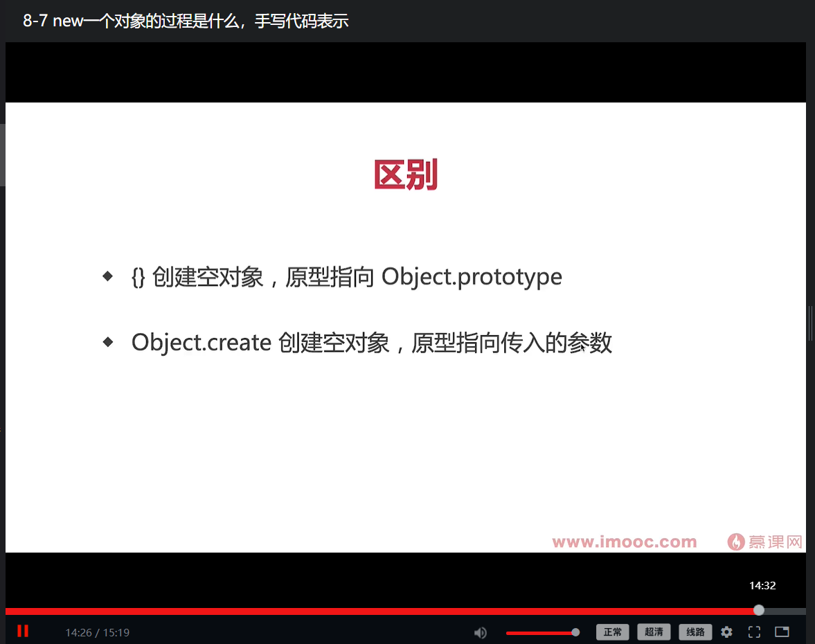
Task: Toggle picture-in-picture playback mode
Action: pos(782,632)
